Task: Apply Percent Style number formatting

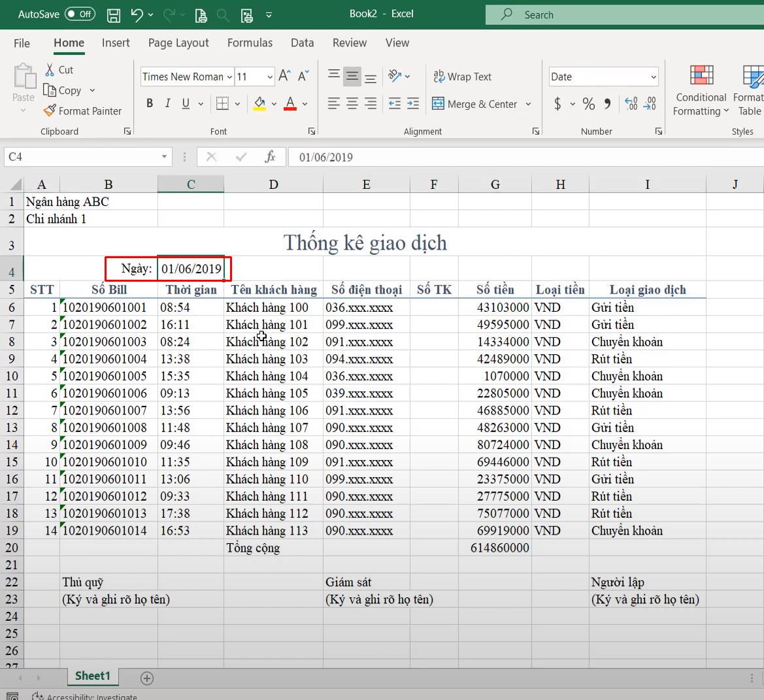Action: (x=588, y=103)
